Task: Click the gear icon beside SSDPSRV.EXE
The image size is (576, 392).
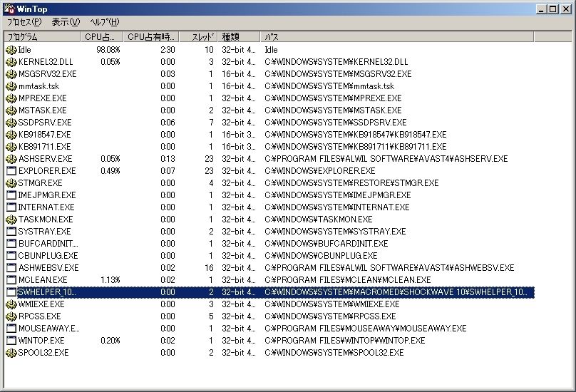Action: pyautogui.click(x=11, y=123)
